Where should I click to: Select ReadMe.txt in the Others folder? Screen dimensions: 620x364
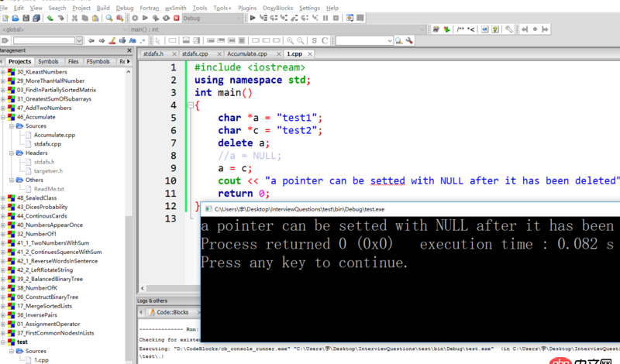pos(49,189)
